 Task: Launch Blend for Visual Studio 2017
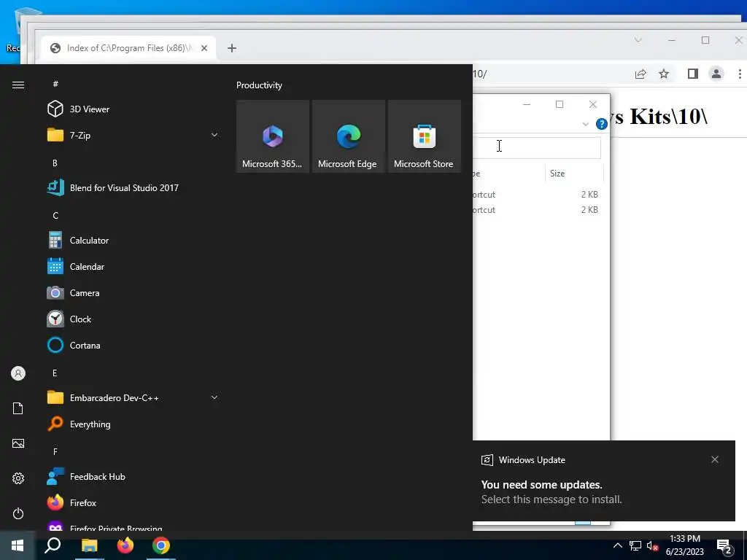133,187
